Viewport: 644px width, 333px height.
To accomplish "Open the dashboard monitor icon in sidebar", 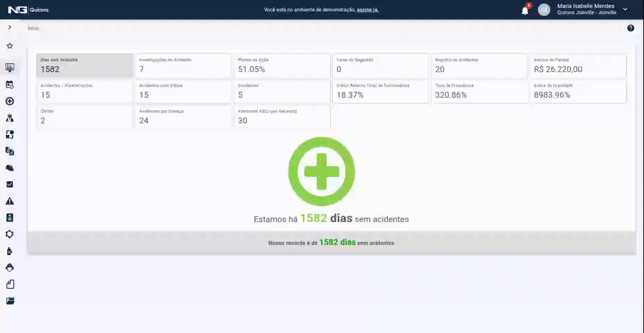I will (x=10, y=68).
